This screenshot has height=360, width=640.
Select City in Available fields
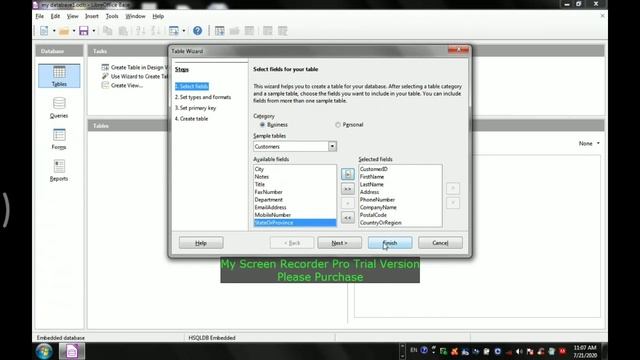point(295,169)
